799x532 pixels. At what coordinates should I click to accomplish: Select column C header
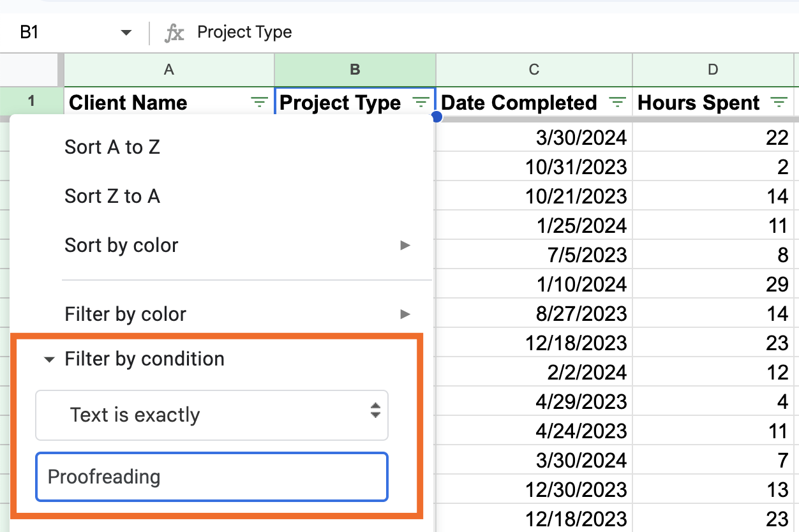coord(534,70)
